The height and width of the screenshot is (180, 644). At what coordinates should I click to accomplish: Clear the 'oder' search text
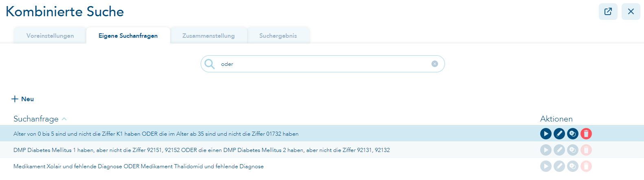(435, 64)
